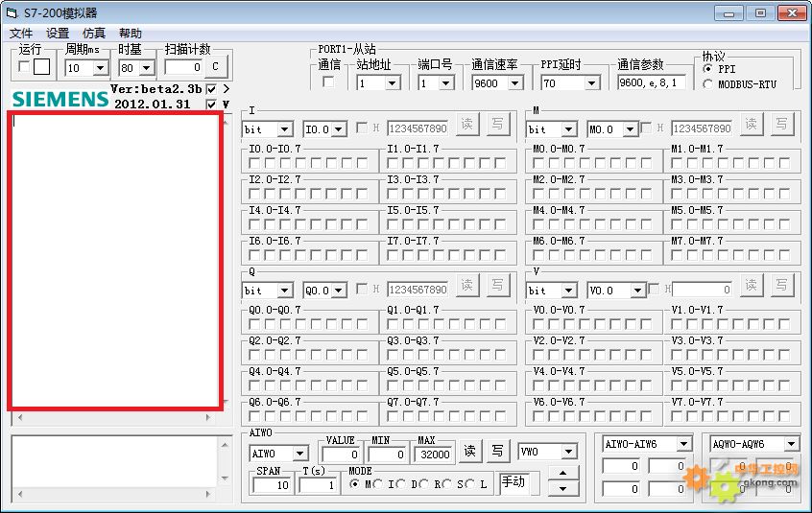Image resolution: width=812 pixels, height=513 pixels.
Task: Expand the I0.0 address dropdown
Action: 339,129
